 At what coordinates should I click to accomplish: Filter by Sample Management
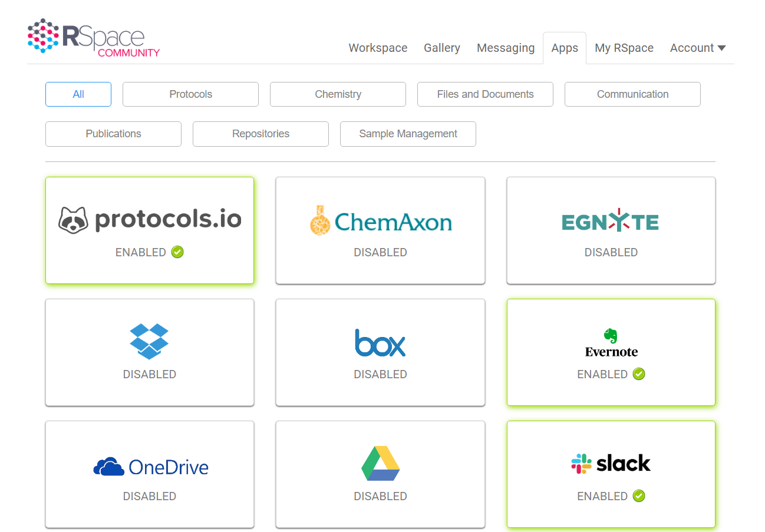coord(408,134)
